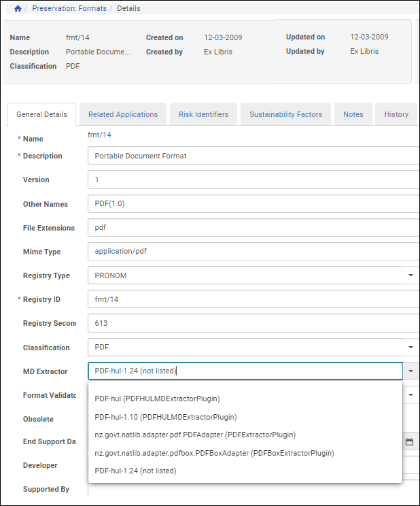The width and height of the screenshot is (420, 506).
Task: Collapse the MD Extractor dropdown arrow
Action: (x=410, y=371)
